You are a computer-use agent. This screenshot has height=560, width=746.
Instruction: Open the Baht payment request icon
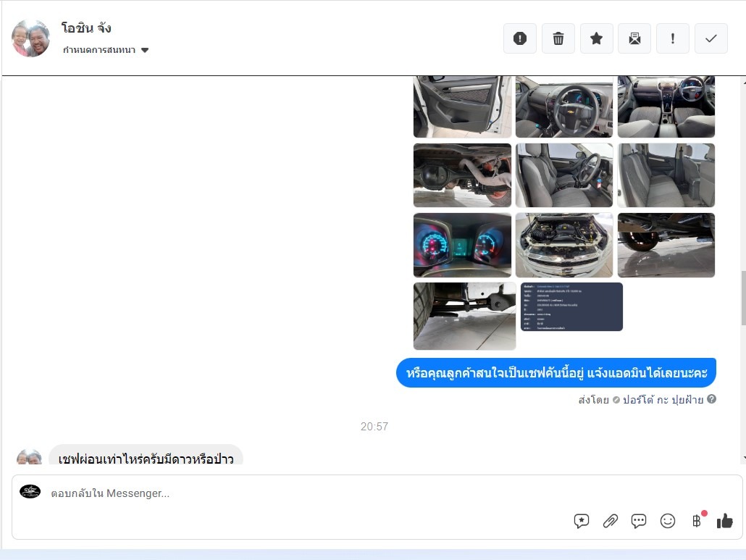coord(697,520)
